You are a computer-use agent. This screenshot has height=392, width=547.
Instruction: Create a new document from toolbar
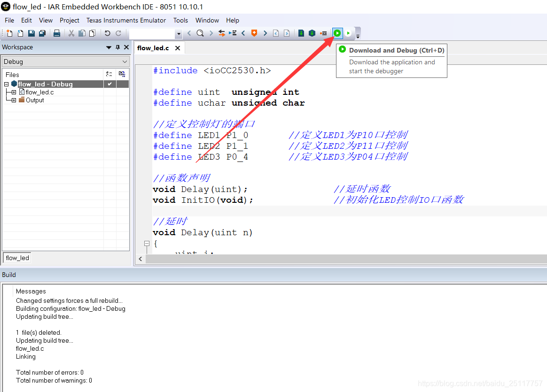pos(9,33)
